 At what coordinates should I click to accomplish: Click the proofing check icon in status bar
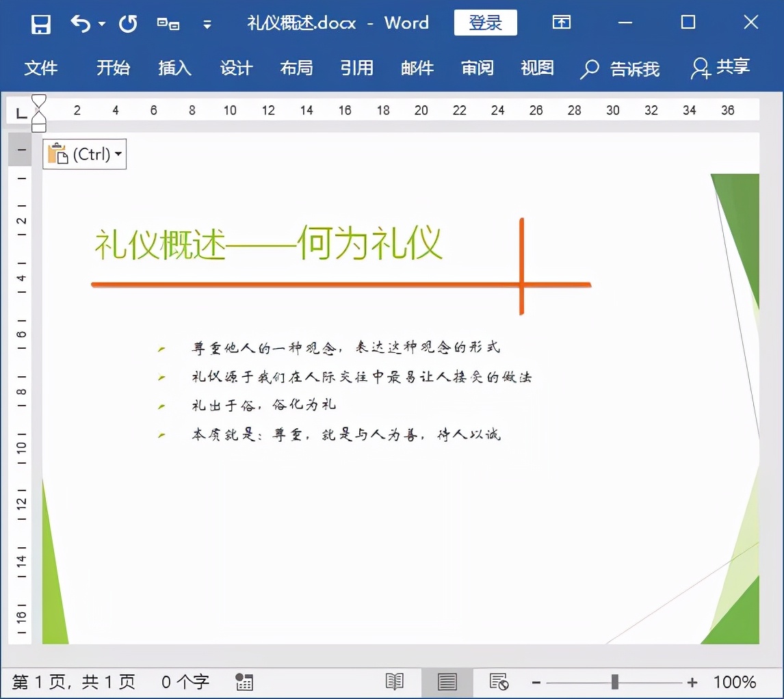[x=244, y=682]
